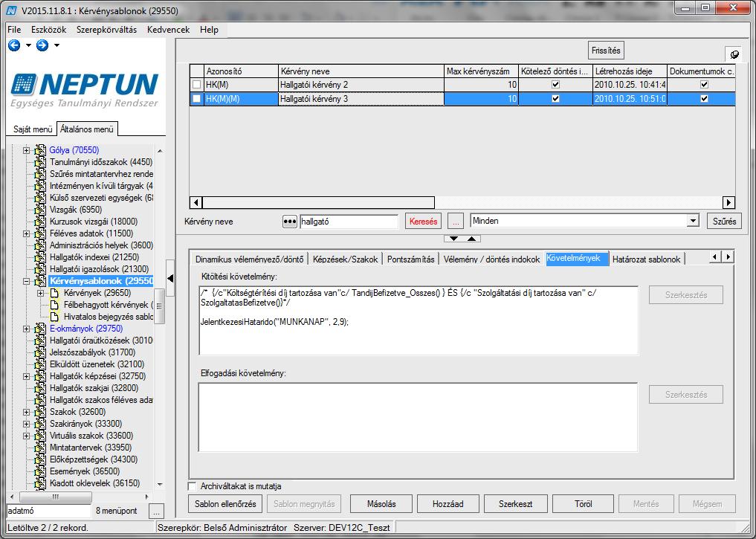Click the Szerkeszt button
756x539 pixels.
[x=515, y=504]
